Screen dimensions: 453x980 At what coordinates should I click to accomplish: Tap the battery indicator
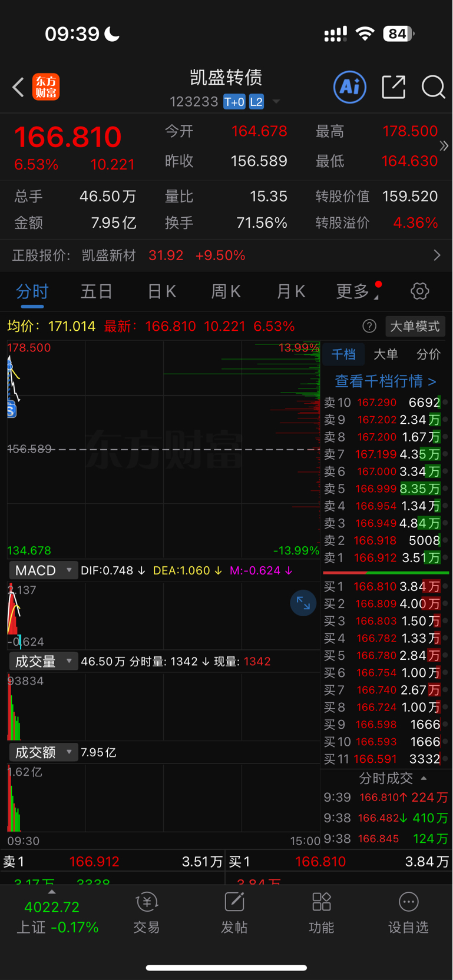pos(399,34)
